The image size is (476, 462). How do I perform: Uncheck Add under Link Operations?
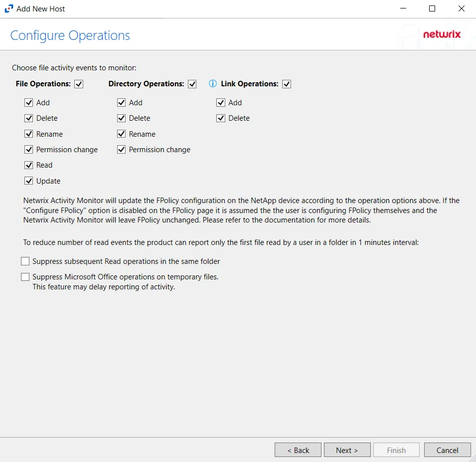221,102
